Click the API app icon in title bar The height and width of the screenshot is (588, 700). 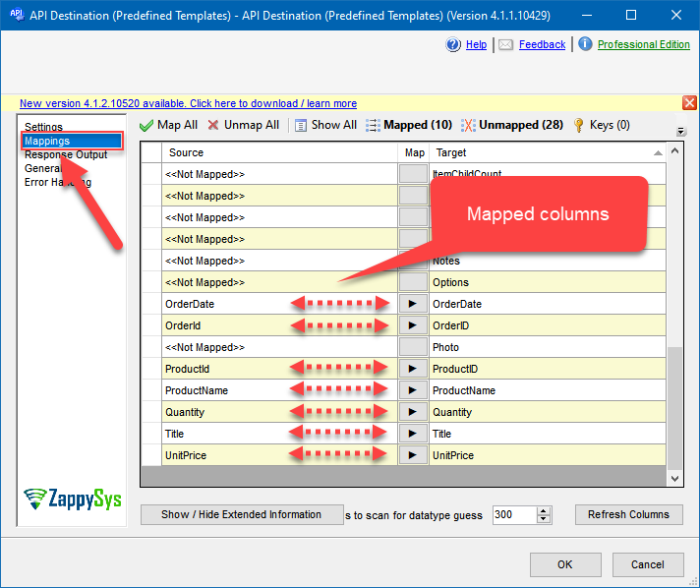17,15
